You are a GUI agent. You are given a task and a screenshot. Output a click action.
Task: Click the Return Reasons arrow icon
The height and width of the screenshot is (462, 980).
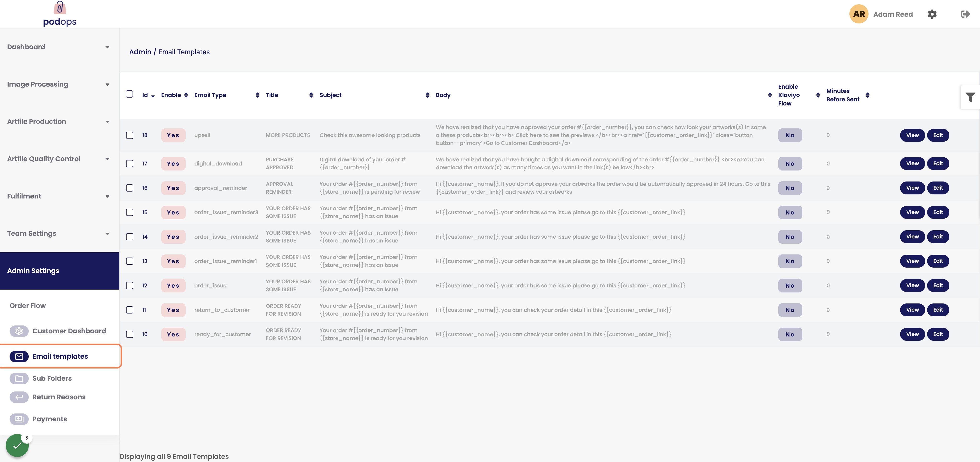tap(19, 397)
